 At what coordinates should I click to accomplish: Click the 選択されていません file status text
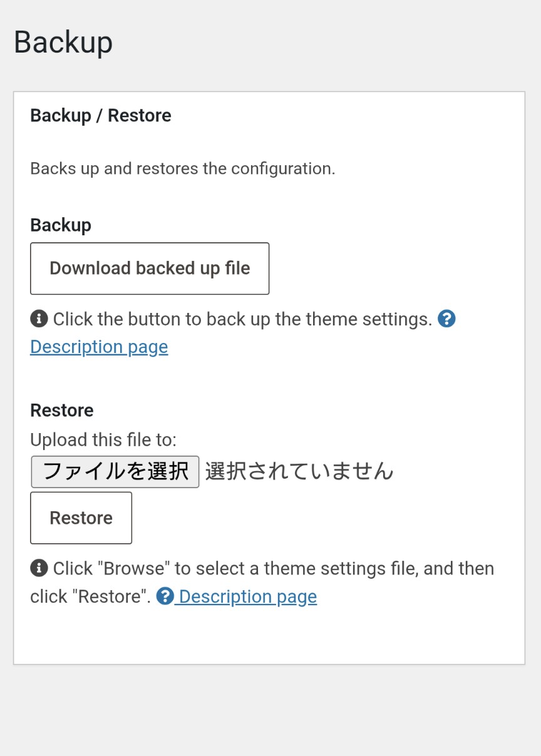pyautogui.click(x=299, y=471)
